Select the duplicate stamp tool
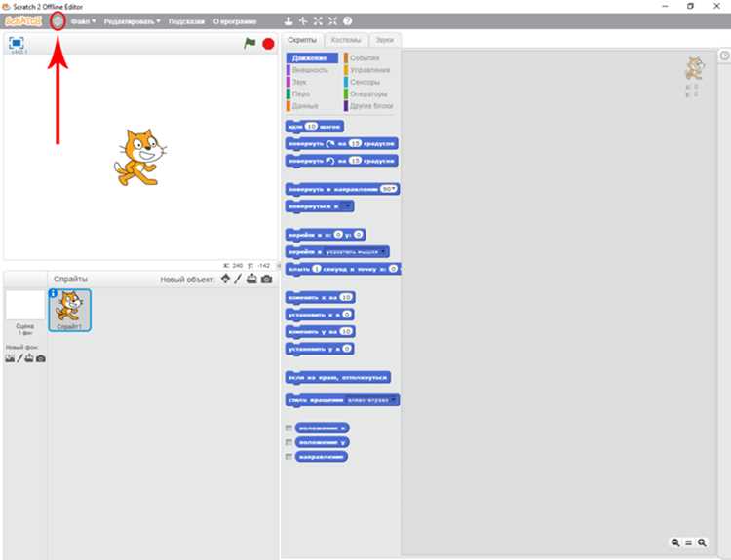 coord(289,21)
